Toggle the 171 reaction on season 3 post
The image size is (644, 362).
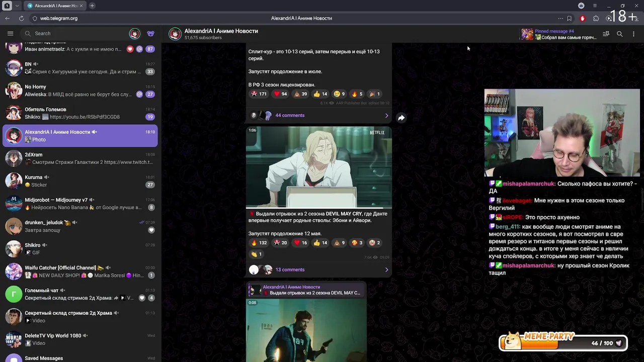click(259, 94)
